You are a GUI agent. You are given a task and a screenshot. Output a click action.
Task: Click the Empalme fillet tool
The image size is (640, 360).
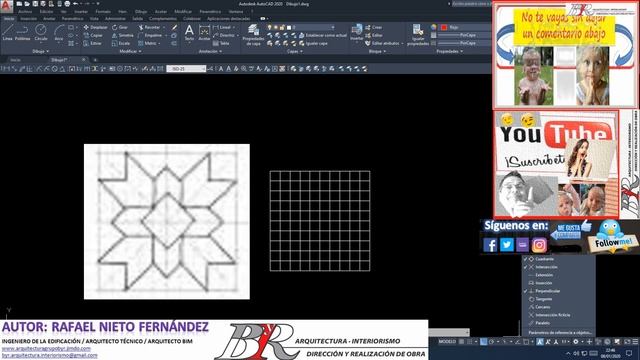point(150,36)
